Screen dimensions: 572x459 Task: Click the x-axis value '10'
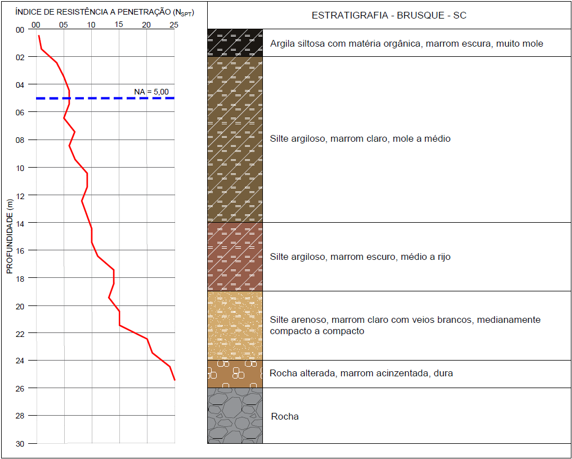coord(91,25)
